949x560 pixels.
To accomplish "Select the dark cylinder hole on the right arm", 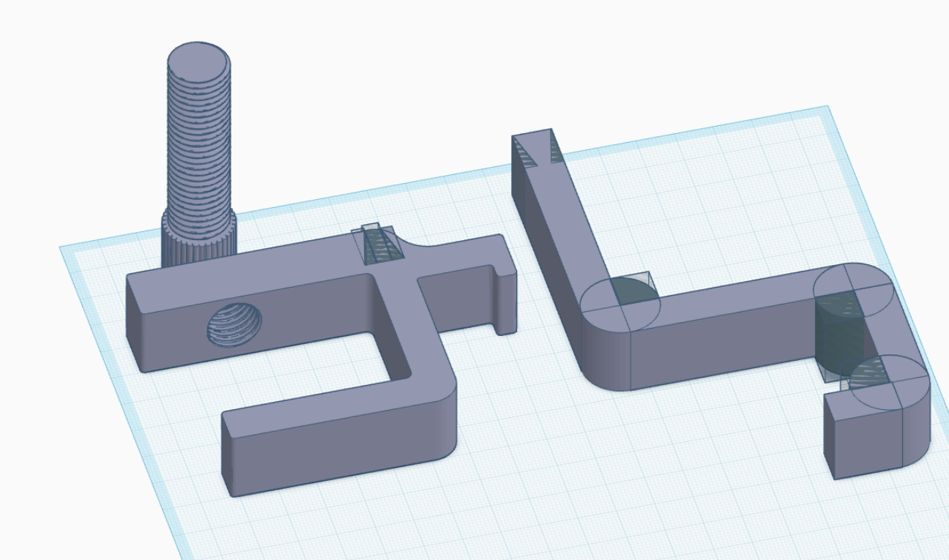I will coord(838,335).
